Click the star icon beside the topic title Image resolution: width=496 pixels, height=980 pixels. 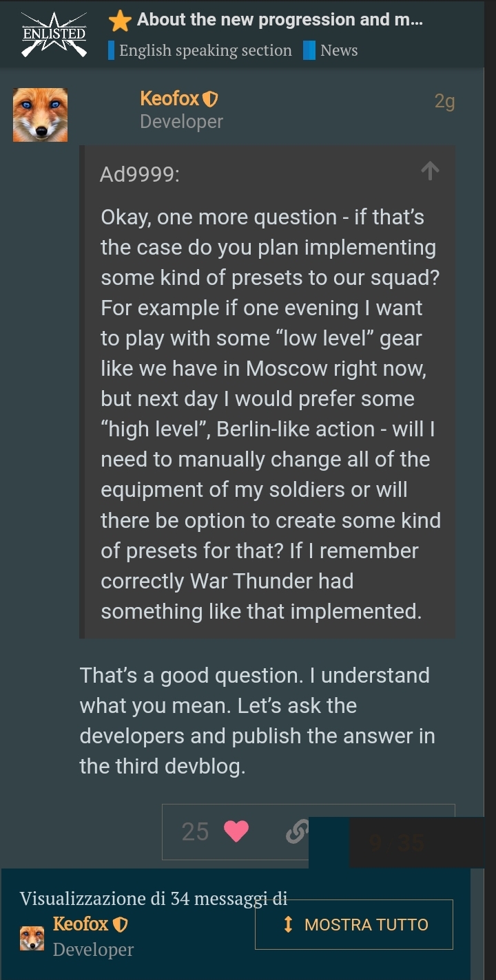(x=120, y=21)
